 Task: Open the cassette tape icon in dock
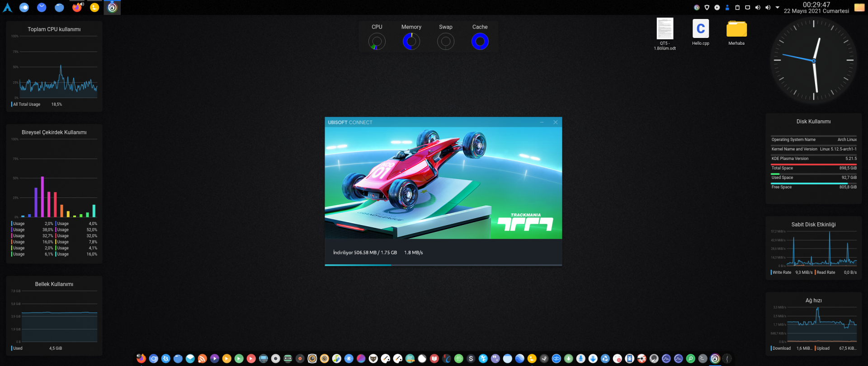[x=288, y=359]
